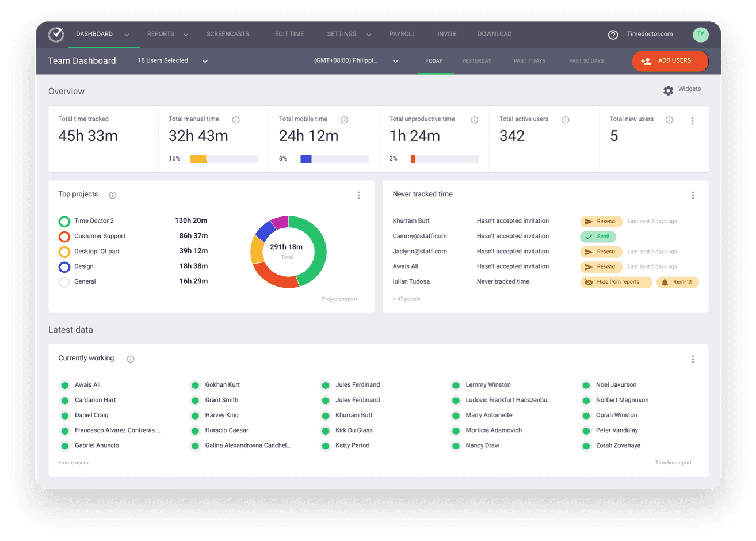Viewport: 756px width, 541px height.
Task: Open the Currently working three-dot menu icon
Action: pyautogui.click(x=693, y=359)
